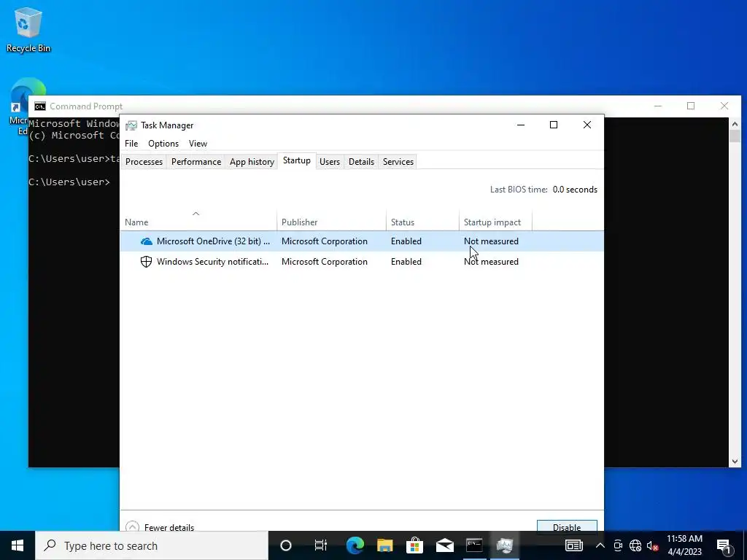
Task: Select the Windows Security notification row name
Action: 212,262
